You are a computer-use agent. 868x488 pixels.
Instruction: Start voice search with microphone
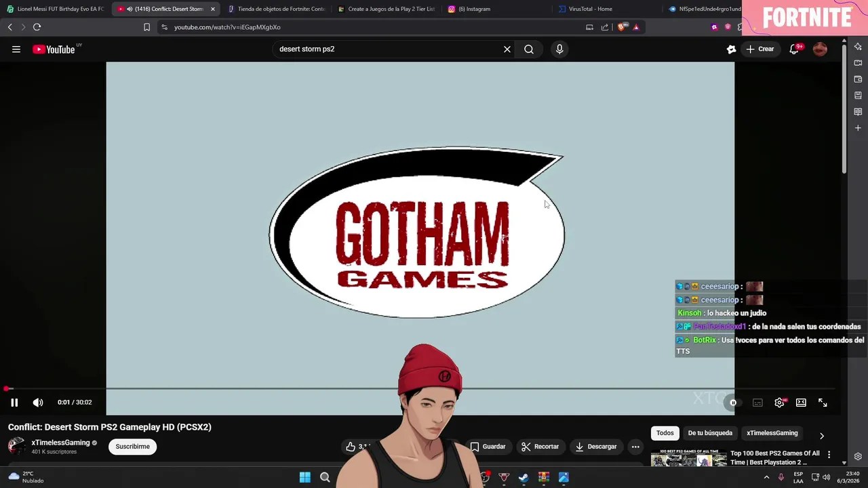coord(559,49)
